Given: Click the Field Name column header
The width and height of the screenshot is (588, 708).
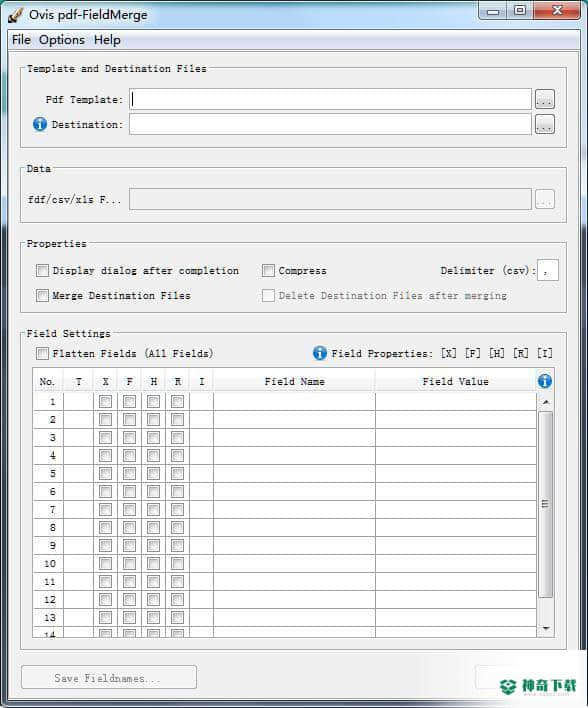Looking at the screenshot, I should pyautogui.click(x=294, y=382).
